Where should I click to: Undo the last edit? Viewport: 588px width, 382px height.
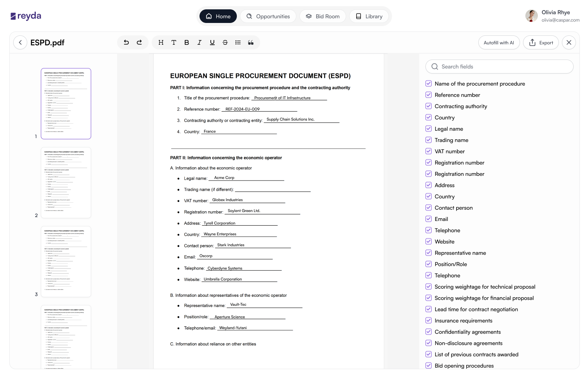126,42
